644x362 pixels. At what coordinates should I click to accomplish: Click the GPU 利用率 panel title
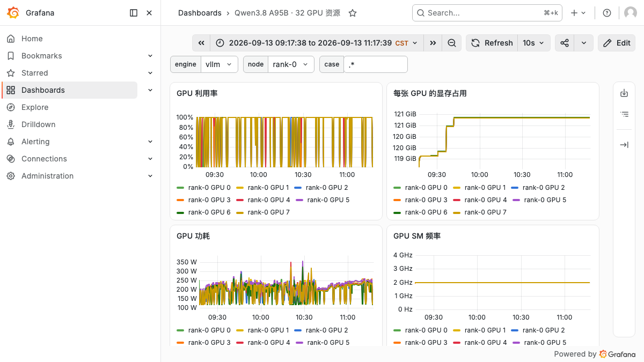point(197,93)
